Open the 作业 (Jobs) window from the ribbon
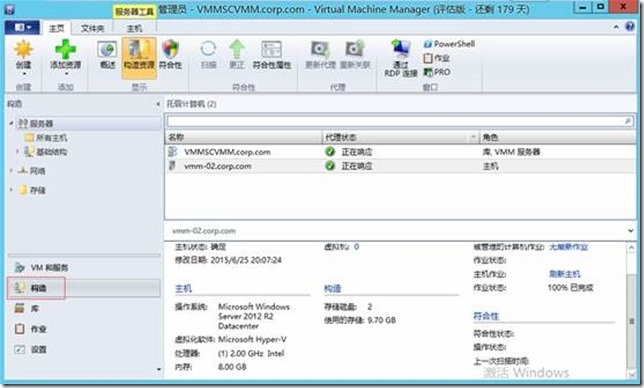 click(437, 58)
